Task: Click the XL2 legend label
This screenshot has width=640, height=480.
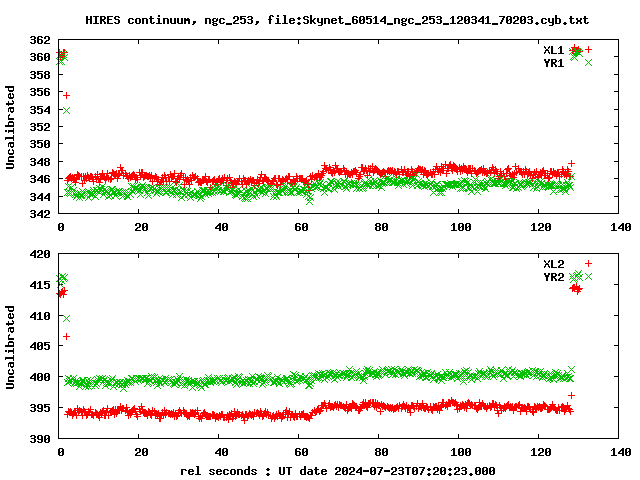Action: pos(553,264)
